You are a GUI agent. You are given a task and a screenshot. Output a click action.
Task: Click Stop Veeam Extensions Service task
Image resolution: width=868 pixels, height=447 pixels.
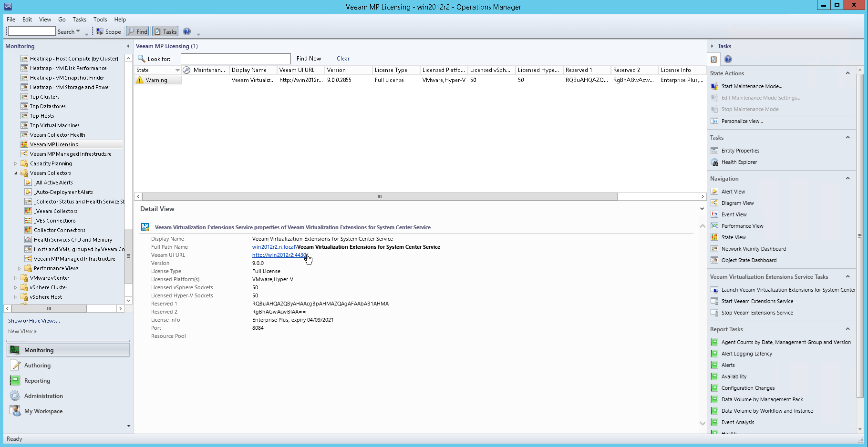click(757, 313)
